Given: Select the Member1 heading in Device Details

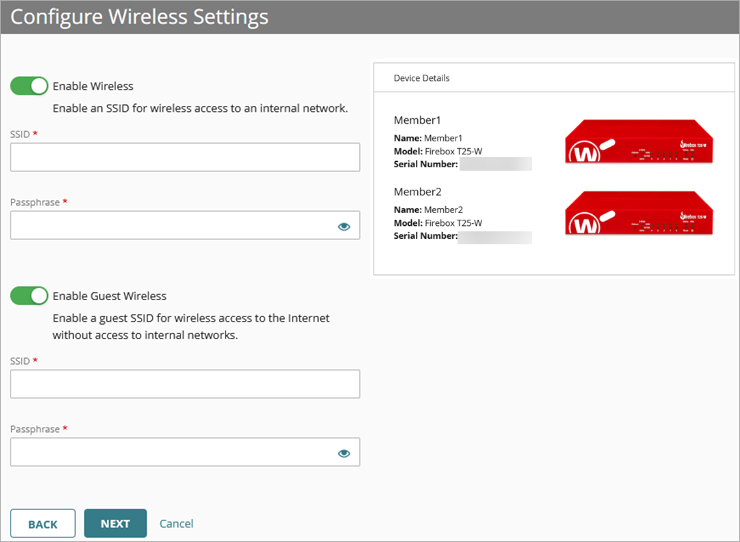Looking at the screenshot, I should point(417,120).
